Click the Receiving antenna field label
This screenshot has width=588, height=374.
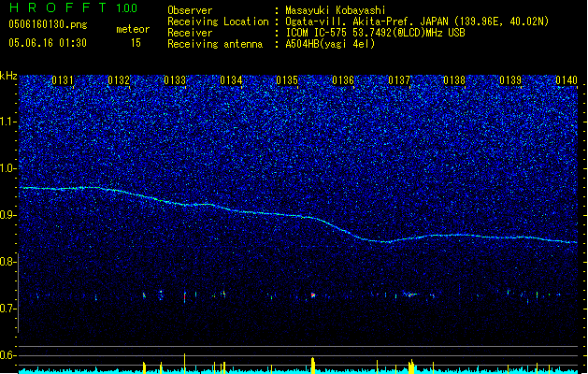215,44
